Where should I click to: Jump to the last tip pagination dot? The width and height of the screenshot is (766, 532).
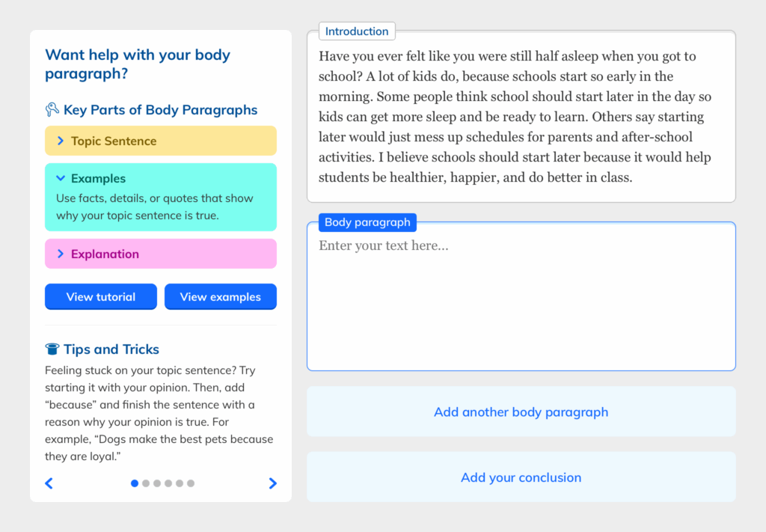point(191,483)
